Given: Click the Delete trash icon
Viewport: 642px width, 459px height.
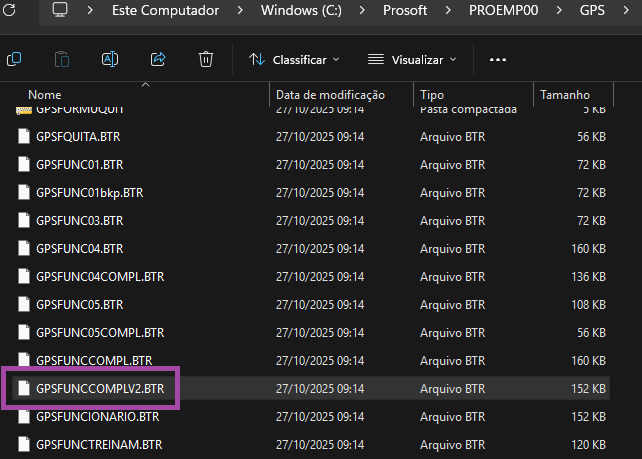Looking at the screenshot, I should click(x=206, y=59).
